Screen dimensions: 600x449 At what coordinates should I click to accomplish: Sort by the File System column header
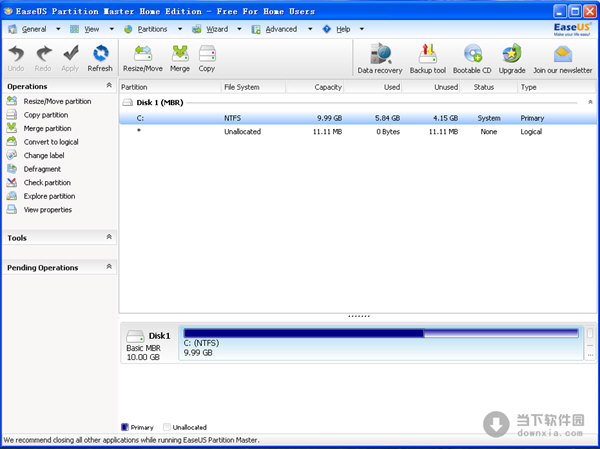tap(254, 87)
